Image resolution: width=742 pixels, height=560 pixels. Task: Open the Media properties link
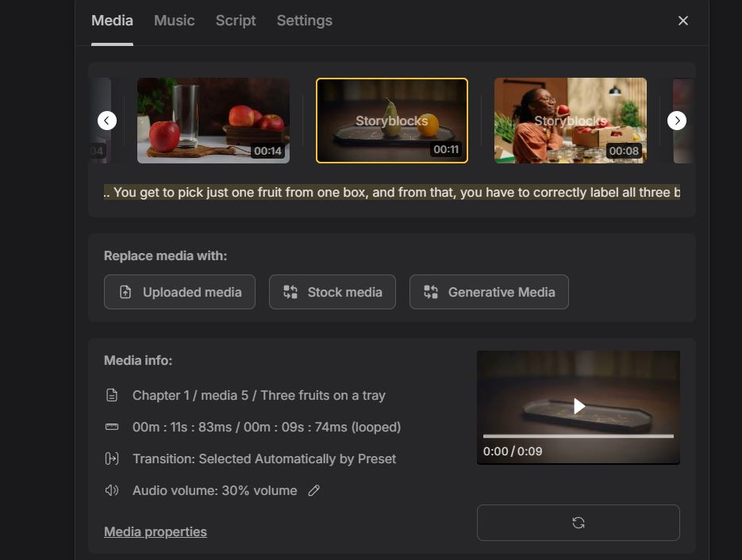156,532
